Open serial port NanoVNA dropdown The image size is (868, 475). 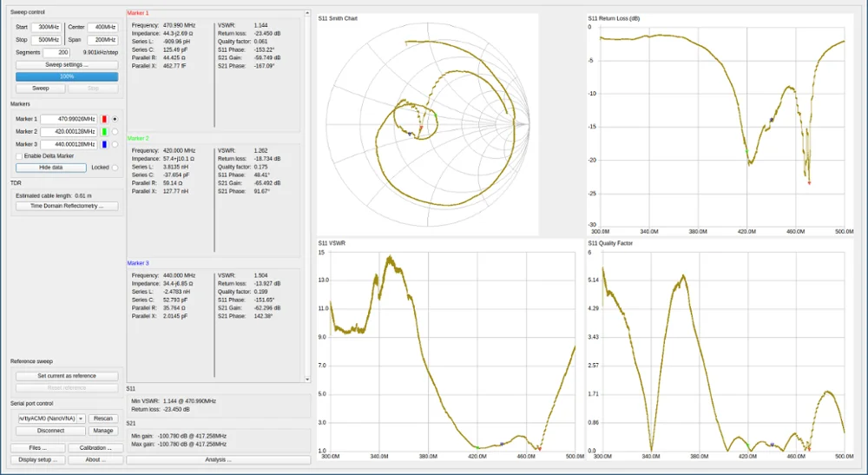coord(51,419)
